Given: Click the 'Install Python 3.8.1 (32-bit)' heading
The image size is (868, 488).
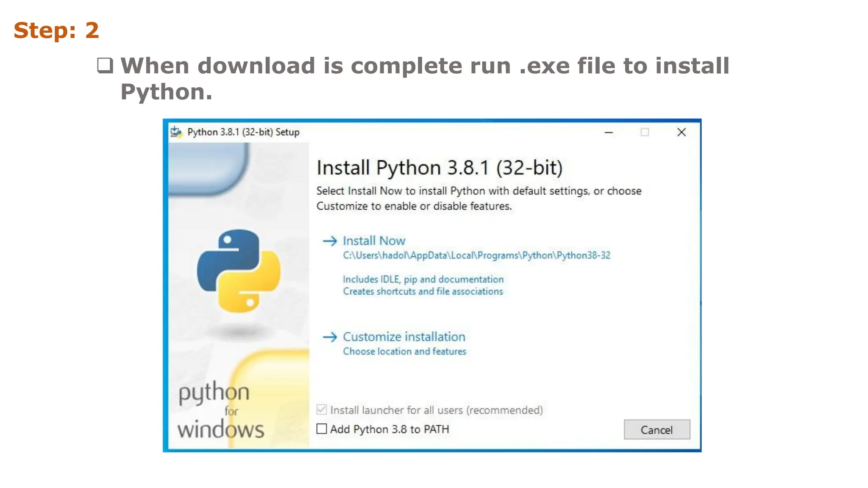Looking at the screenshot, I should pyautogui.click(x=440, y=168).
